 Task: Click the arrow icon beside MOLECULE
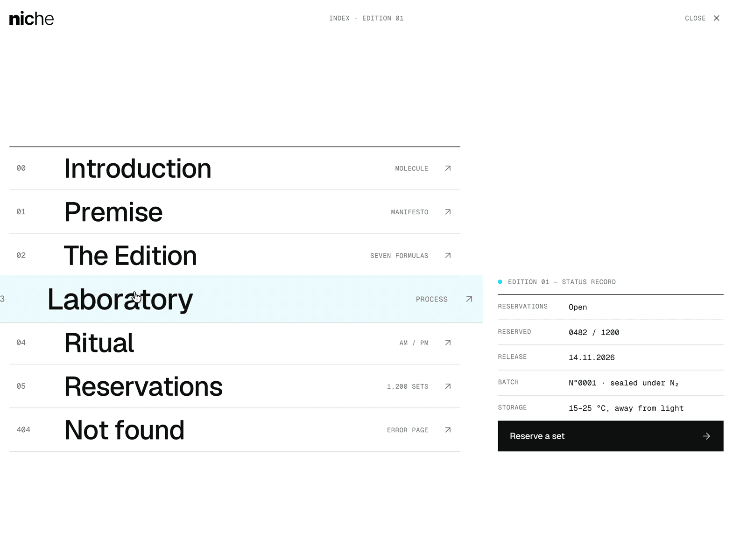click(x=448, y=168)
